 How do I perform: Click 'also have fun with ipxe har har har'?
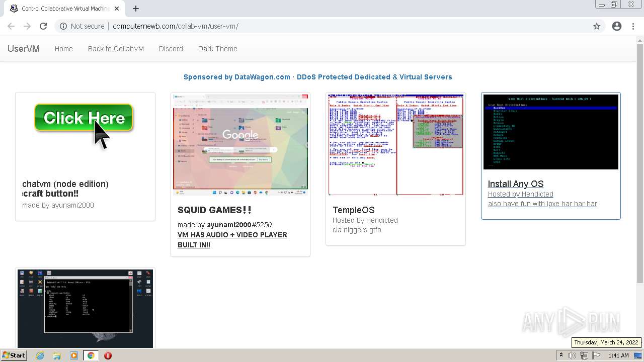(542, 204)
